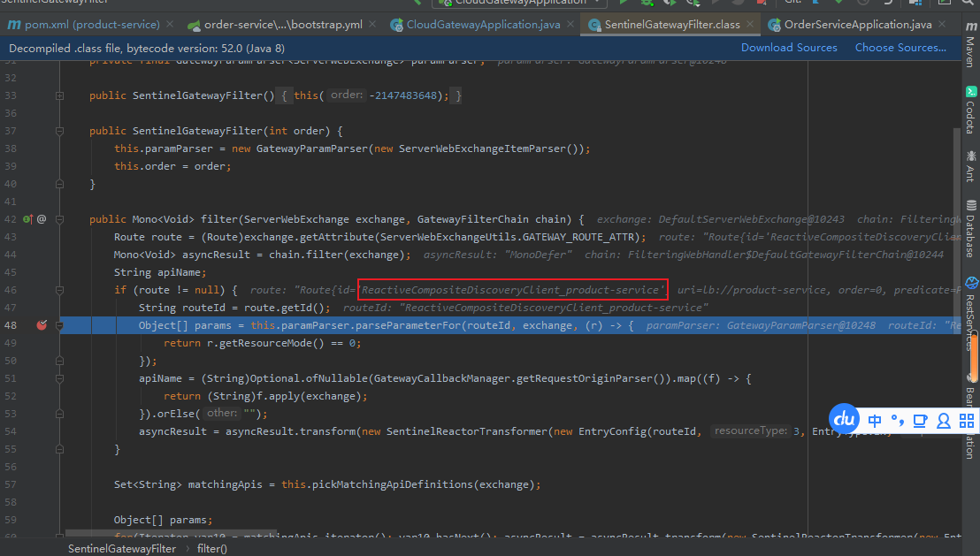
Task: Open search with the magnifier icon
Action: click(968, 4)
